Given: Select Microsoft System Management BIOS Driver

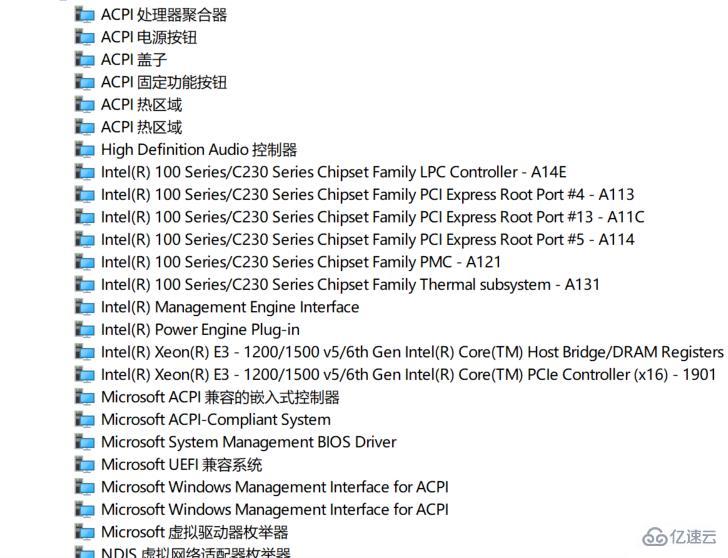Looking at the screenshot, I should (248, 442).
